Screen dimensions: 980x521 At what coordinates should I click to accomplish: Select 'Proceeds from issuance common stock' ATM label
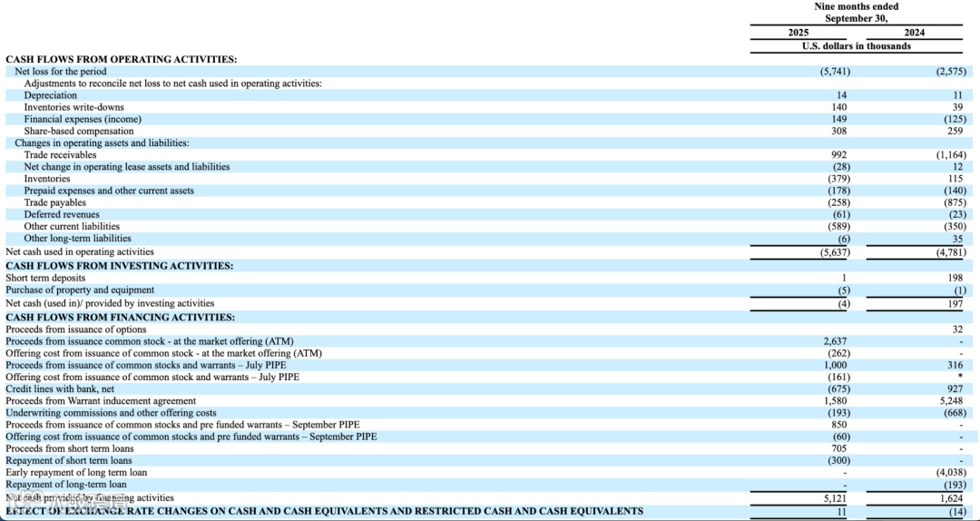click(x=150, y=341)
